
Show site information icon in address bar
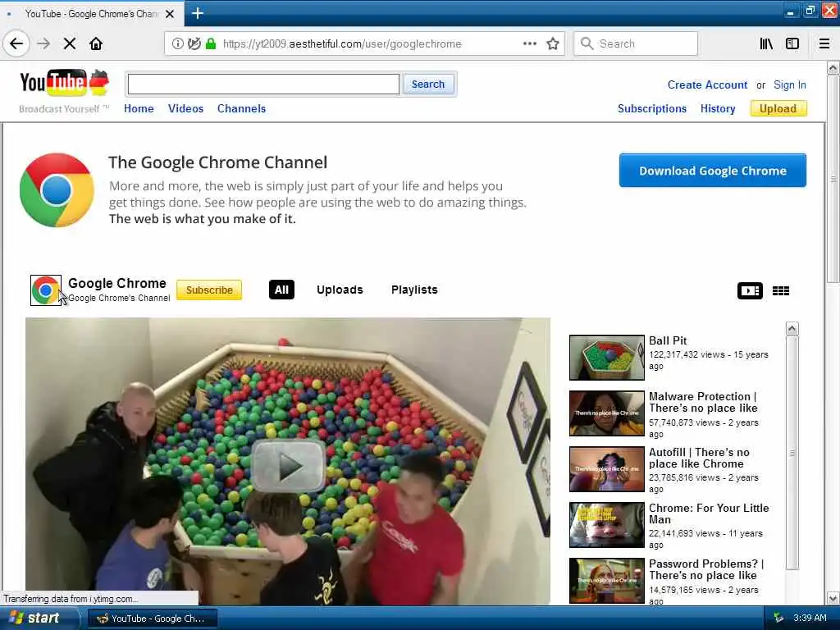coord(177,43)
